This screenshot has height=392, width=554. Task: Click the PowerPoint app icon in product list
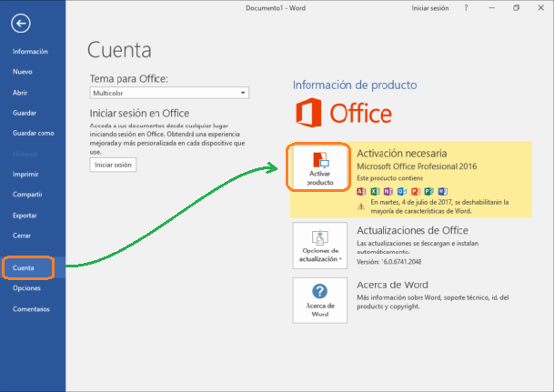(x=416, y=191)
